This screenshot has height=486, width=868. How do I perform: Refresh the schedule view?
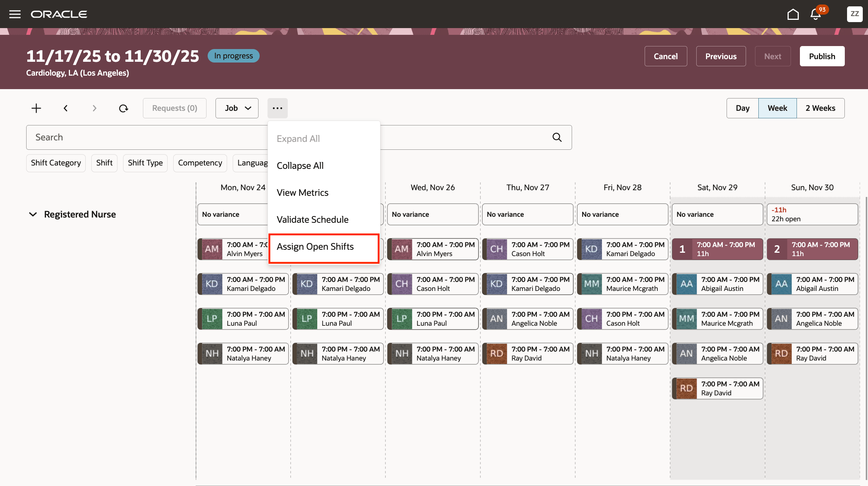(x=123, y=108)
